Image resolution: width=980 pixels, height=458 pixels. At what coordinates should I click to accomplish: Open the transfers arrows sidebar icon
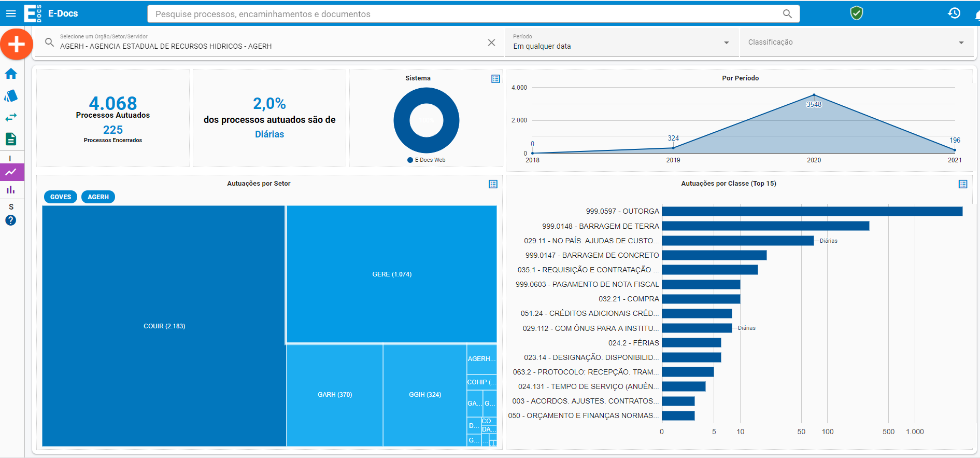11,117
